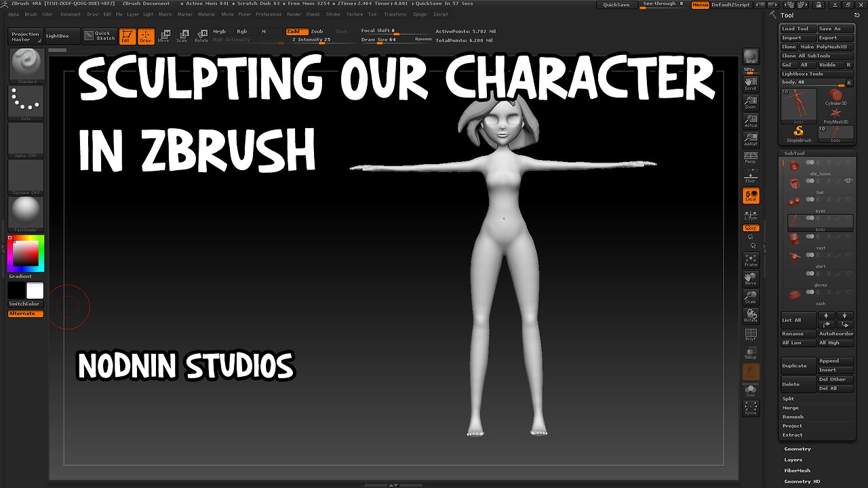
Task: Click the Append button
Action: click(836, 361)
